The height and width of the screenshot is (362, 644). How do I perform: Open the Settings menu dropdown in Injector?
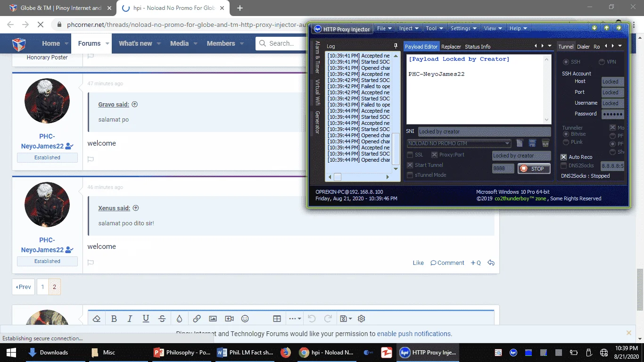tap(464, 28)
